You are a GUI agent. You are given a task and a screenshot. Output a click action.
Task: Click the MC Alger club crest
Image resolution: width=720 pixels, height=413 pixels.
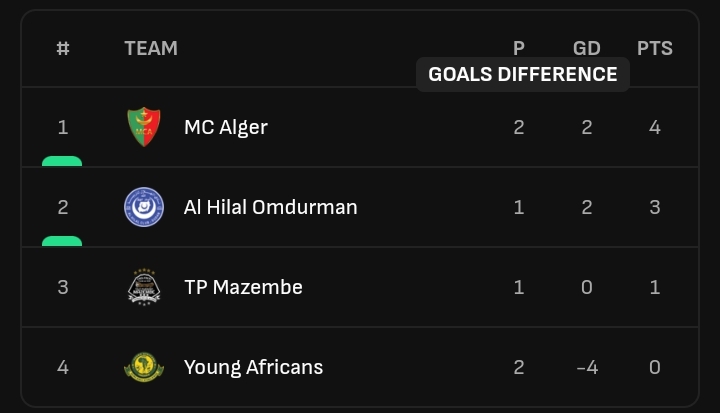[144, 127]
